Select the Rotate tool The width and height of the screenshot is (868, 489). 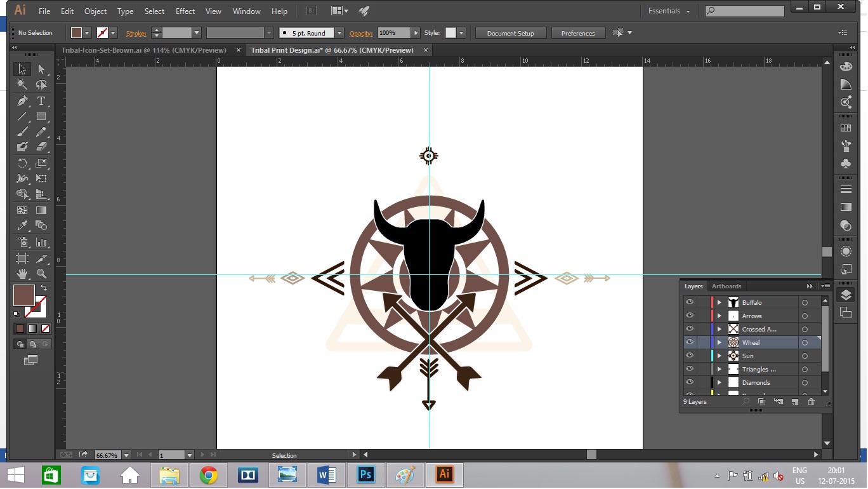tap(22, 163)
